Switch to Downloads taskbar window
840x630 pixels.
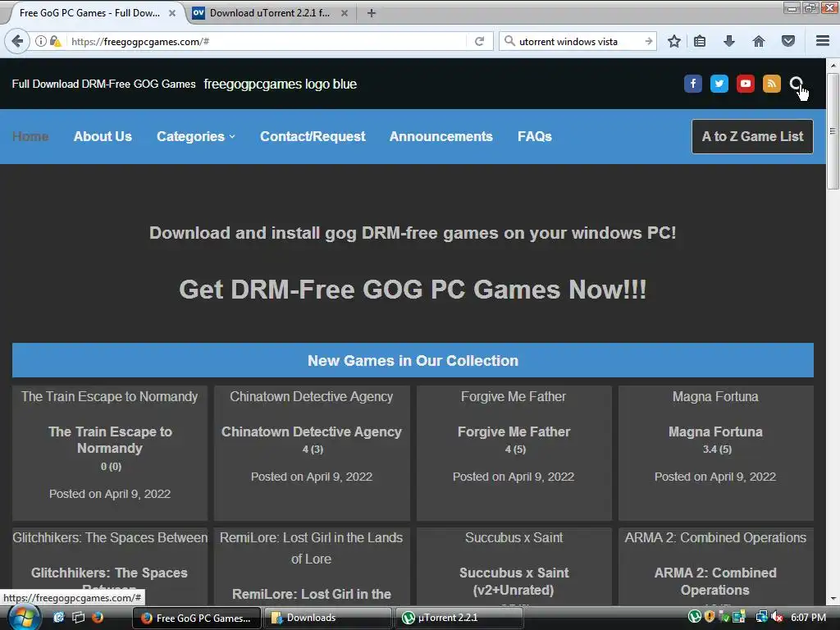click(327, 618)
